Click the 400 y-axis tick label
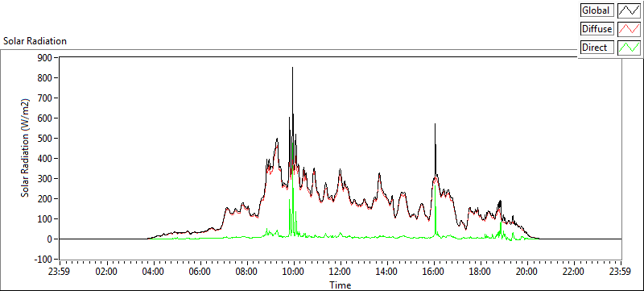Viewport: 644px width, 291px height. pos(44,158)
